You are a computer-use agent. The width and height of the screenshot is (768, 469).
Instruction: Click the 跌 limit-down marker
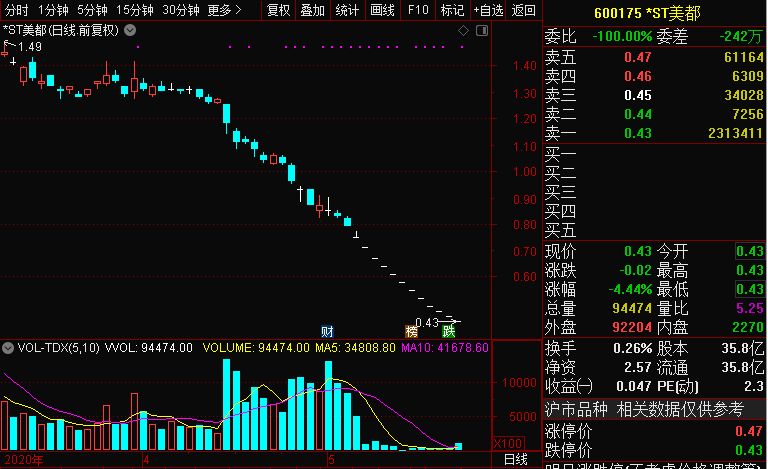pyautogui.click(x=449, y=331)
